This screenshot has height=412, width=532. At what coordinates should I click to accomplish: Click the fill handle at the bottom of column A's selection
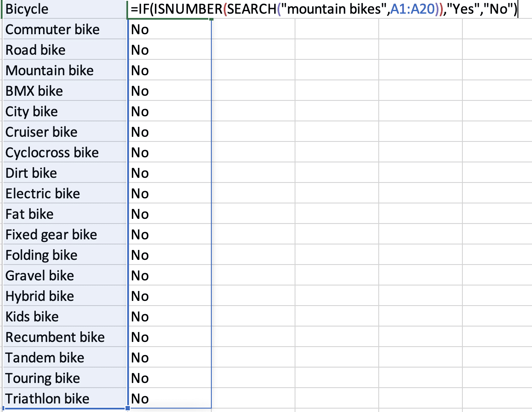(128, 409)
